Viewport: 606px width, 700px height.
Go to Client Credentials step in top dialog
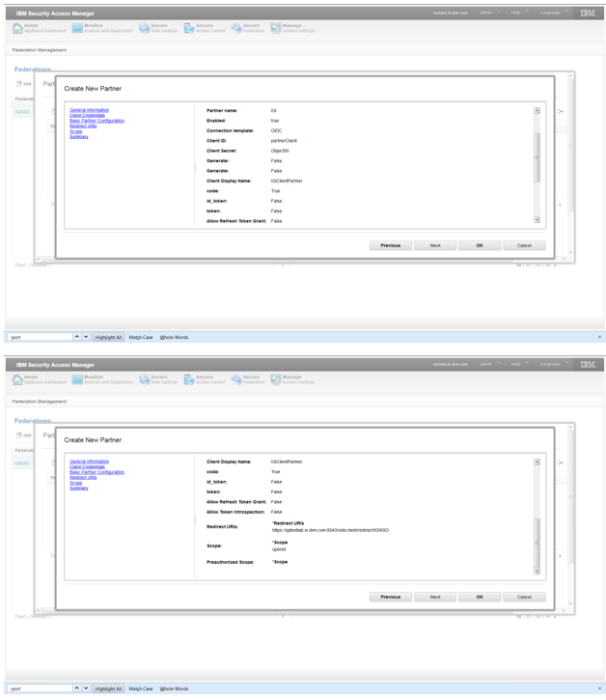coord(87,115)
